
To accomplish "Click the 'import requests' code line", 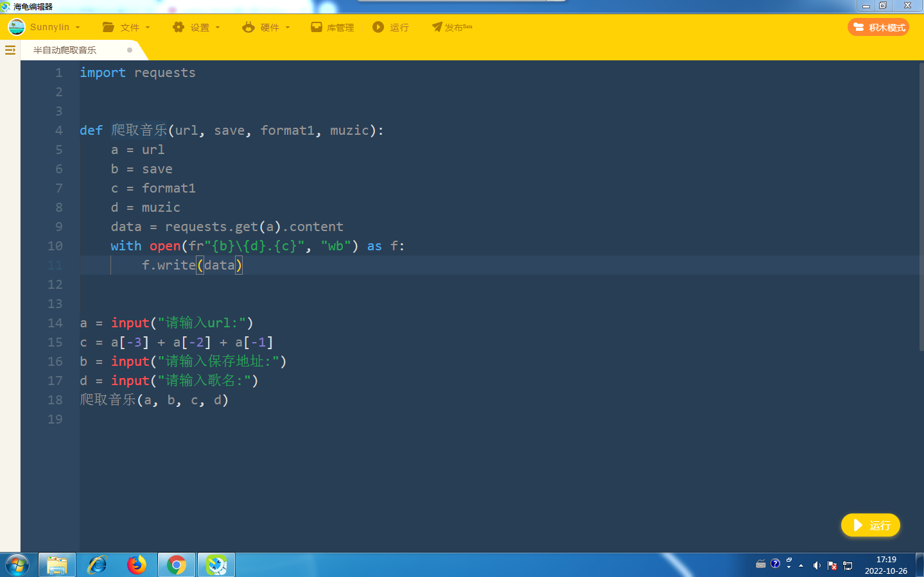I will click(x=137, y=73).
